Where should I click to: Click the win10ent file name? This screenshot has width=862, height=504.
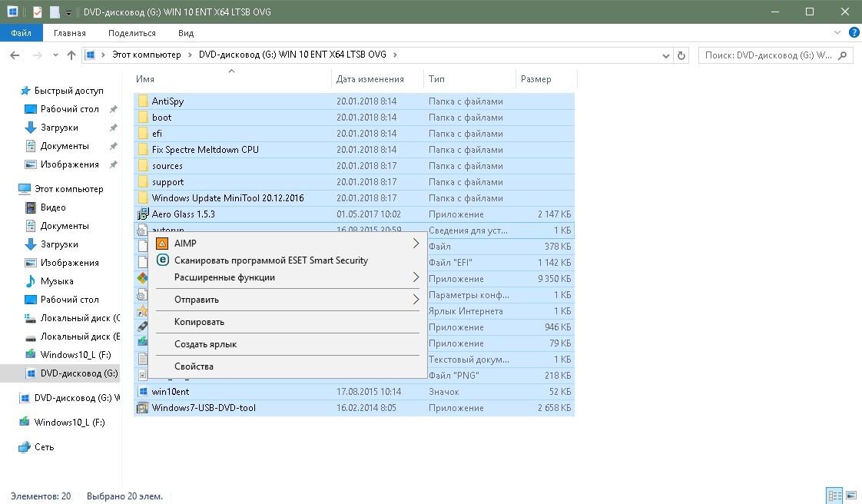(171, 391)
